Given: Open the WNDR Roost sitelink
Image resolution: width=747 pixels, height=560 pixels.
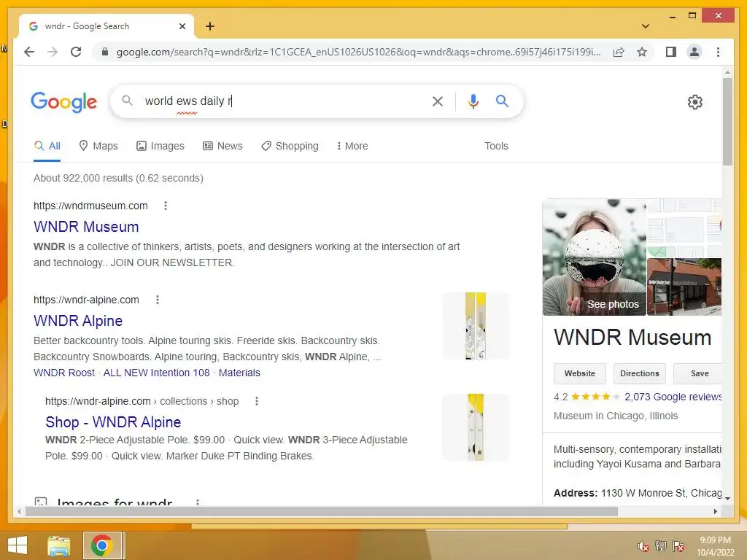Looking at the screenshot, I should click(x=64, y=373).
